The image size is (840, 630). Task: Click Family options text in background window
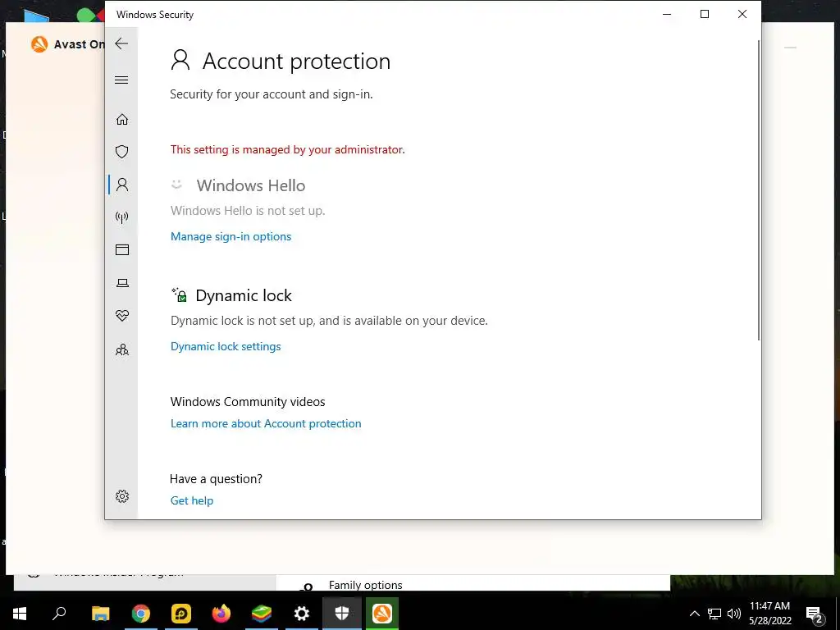(x=365, y=585)
